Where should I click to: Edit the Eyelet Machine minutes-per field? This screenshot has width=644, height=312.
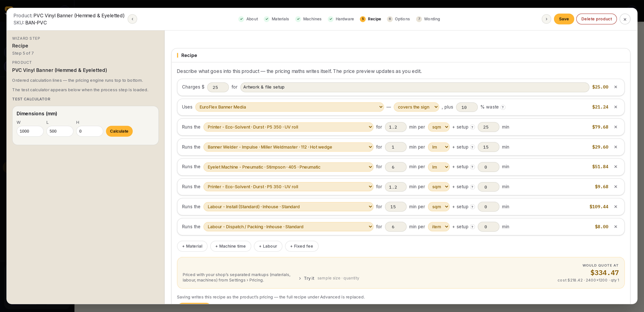pyautogui.click(x=395, y=167)
